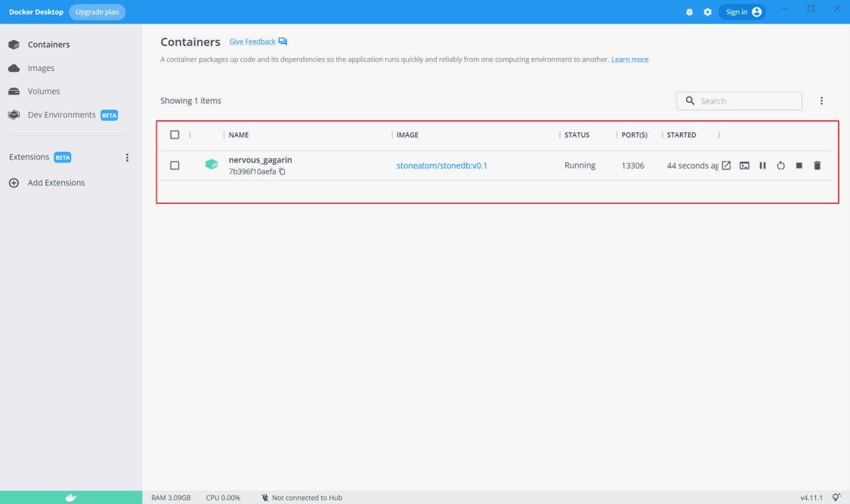Open Docker settings gear icon
Screen dimensions: 850x504
(706, 12)
